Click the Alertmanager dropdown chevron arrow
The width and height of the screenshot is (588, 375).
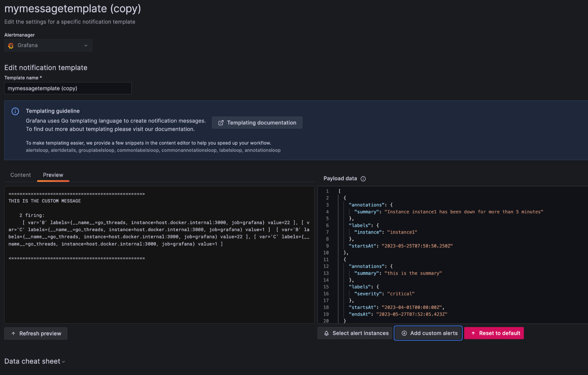pyautogui.click(x=86, y=46)
